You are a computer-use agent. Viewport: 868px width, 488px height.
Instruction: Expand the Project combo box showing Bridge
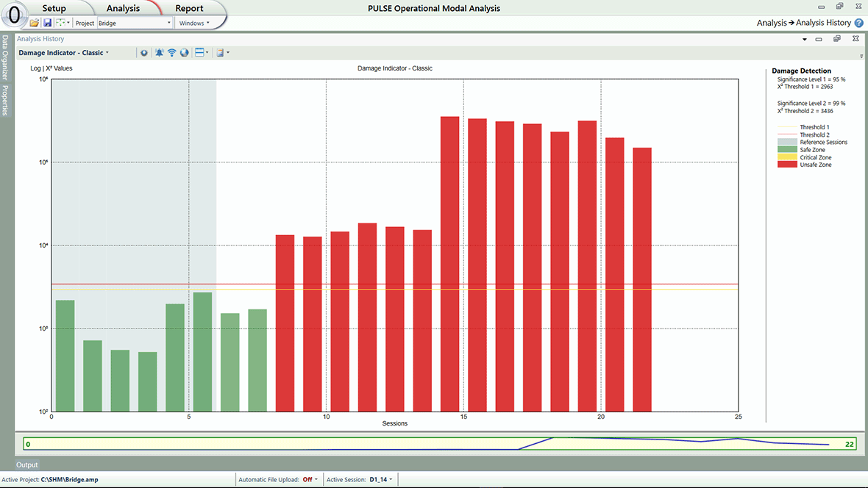click(169, 23)
